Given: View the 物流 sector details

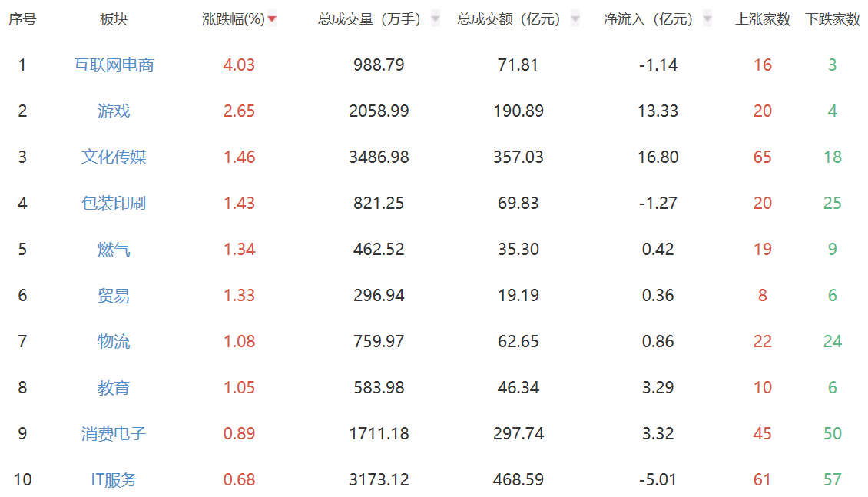Looking at the screenshot, I should (114, 342).
